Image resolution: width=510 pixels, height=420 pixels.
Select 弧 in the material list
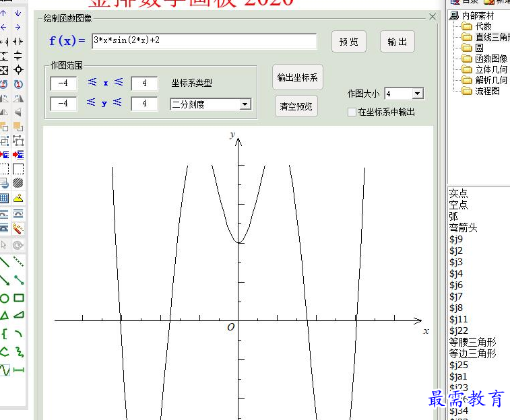[453, 216]
